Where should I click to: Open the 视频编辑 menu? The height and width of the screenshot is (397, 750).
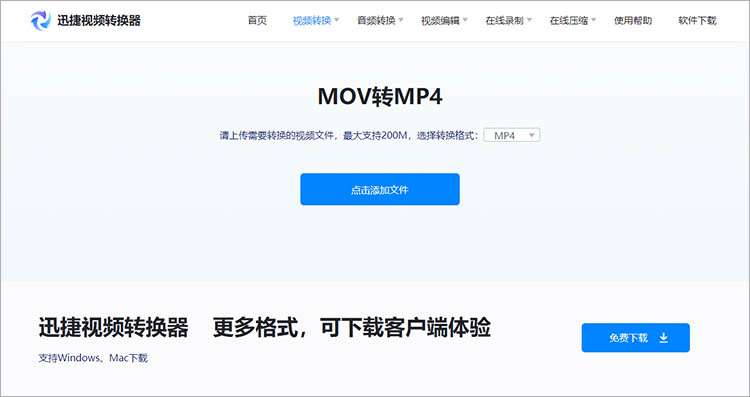(440, 21)
